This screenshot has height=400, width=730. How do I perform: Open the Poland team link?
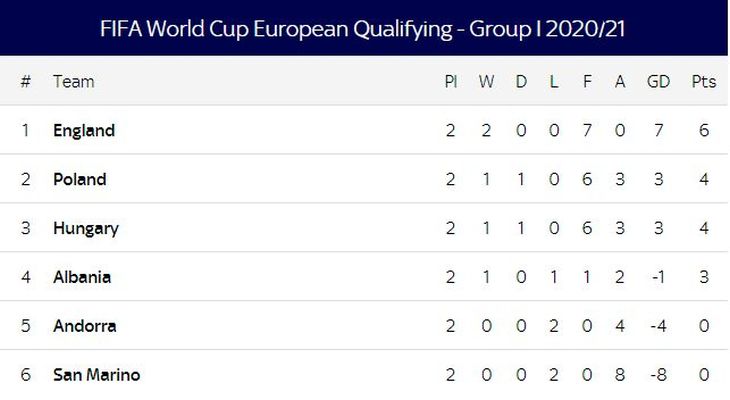click(79, 179)
